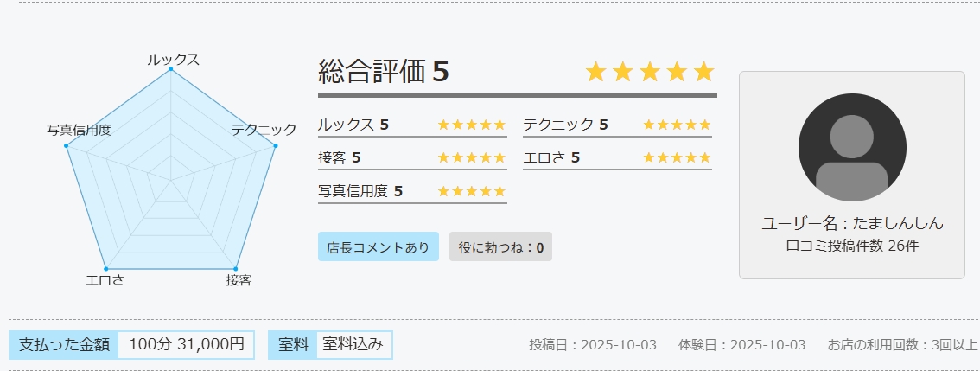Click the radar chart center
Image resolution: width=980 pixels, height=371 pixels.
tap(171, 180)
